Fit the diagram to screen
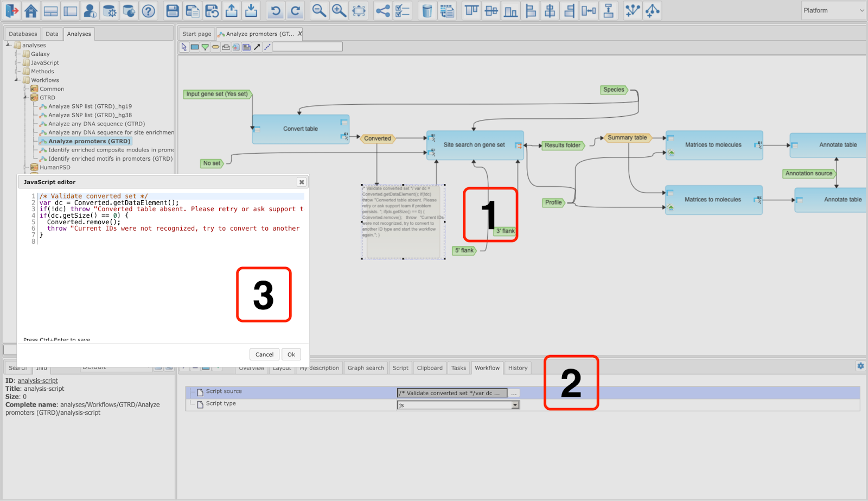This screenshot has width=868, height=501. click(359, 10)
